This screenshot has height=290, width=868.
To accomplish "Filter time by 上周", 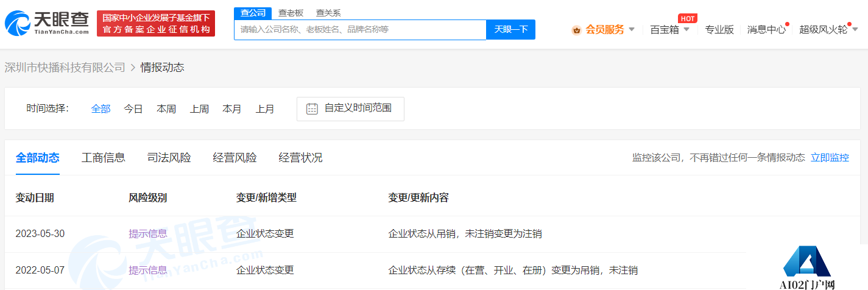I will (199, 108).
